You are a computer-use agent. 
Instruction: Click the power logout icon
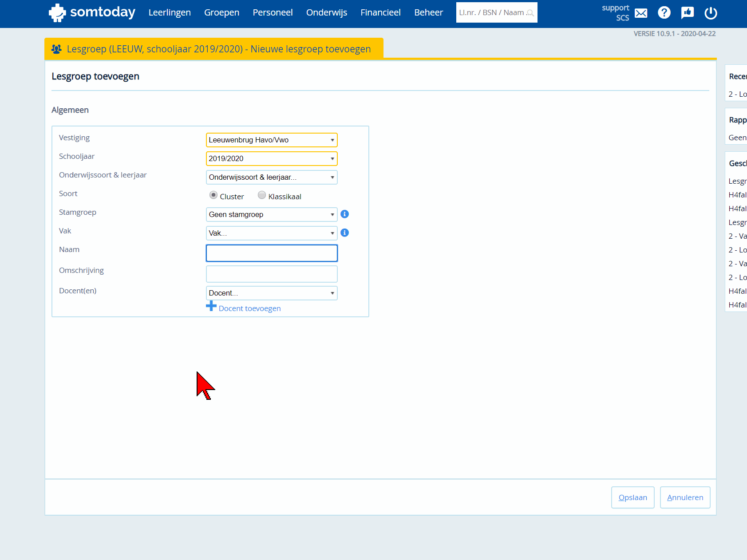tap(711, 13)
